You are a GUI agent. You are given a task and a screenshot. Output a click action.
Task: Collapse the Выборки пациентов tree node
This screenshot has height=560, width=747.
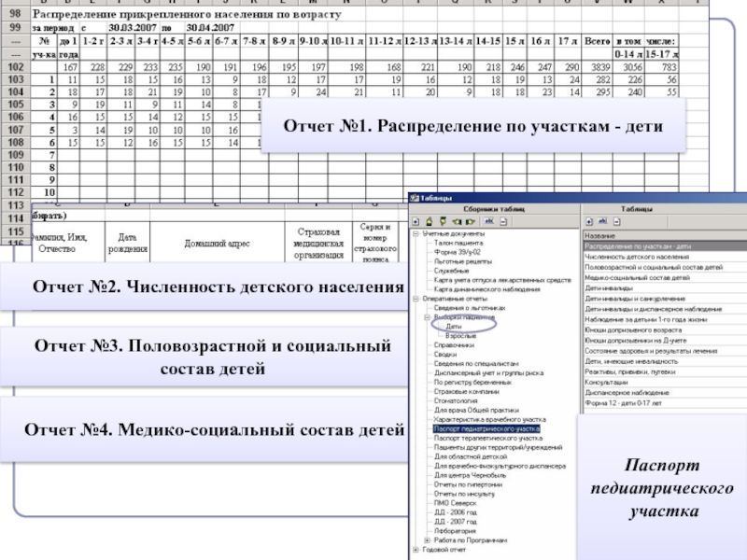pos(428,317)
